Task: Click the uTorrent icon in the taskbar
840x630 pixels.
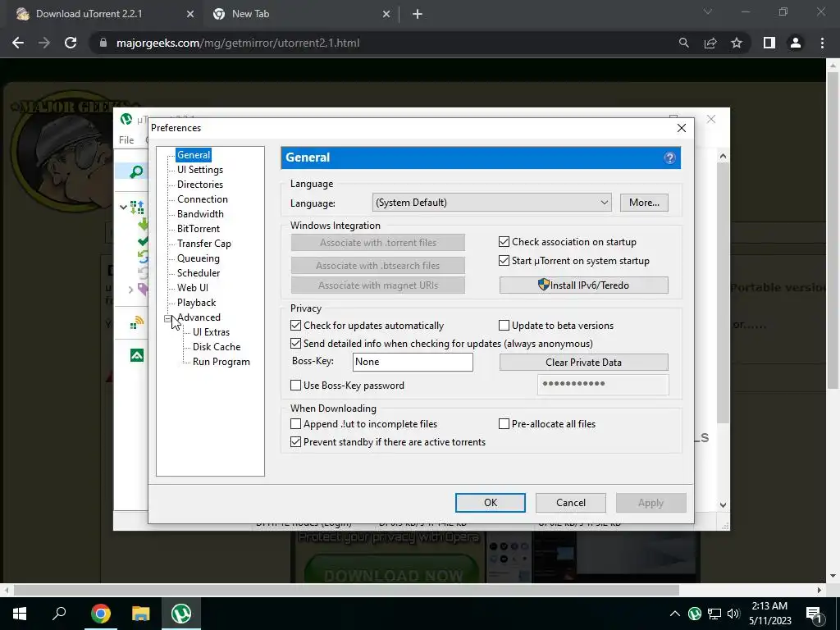Action: [x=181, y=614]
